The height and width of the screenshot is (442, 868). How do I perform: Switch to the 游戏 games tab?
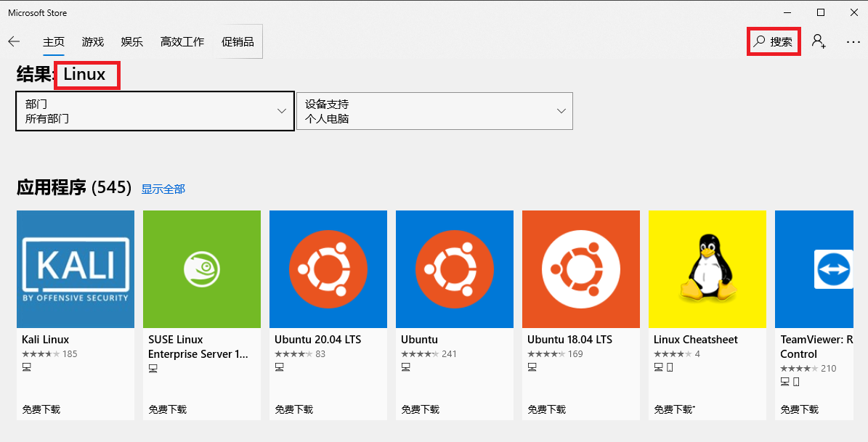pos(92,41)
